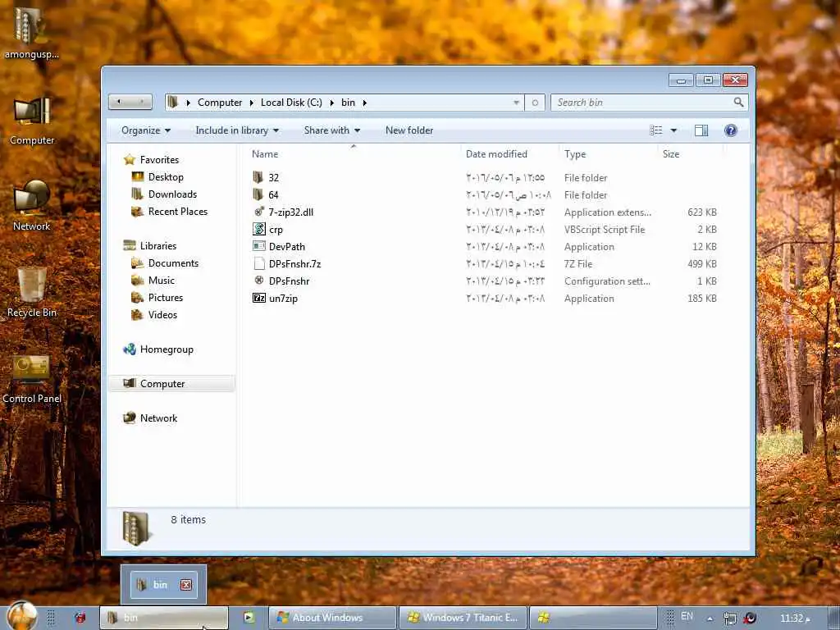The width and height of the screenshot is (840, 630).
Task: Click the media player taskbar icon
Action: [249, 617]
